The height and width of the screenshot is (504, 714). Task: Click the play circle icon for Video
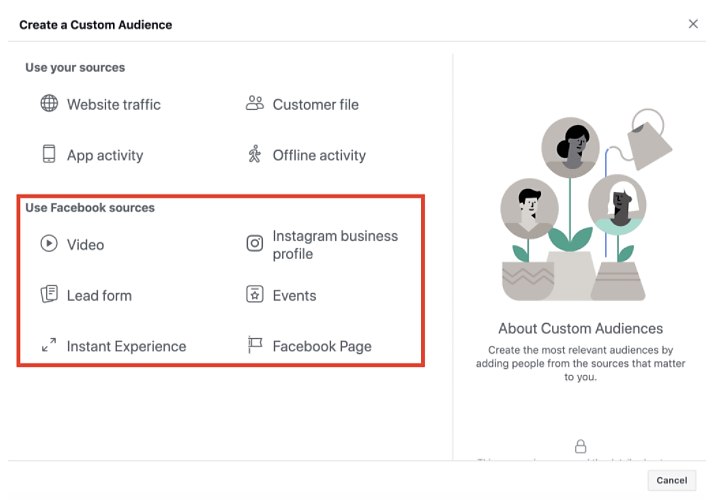coord(49,244)
